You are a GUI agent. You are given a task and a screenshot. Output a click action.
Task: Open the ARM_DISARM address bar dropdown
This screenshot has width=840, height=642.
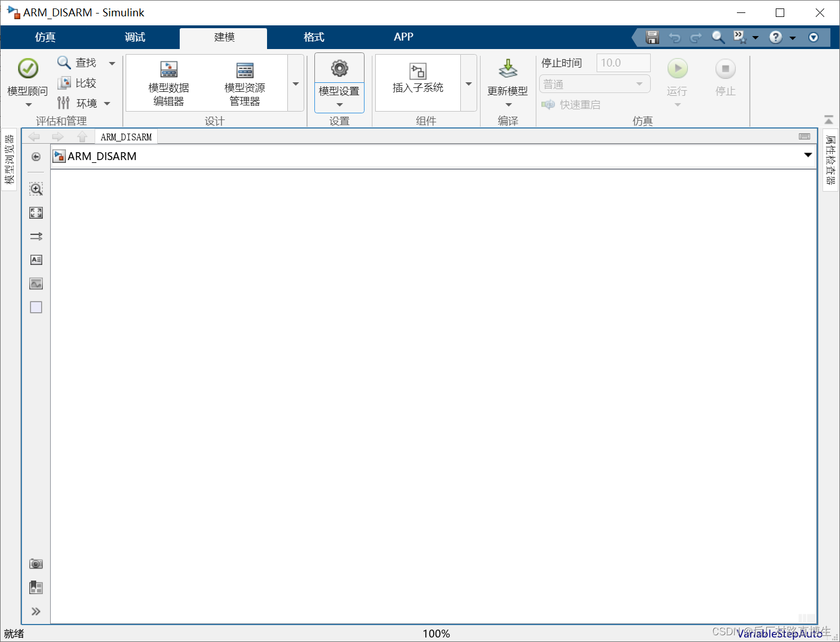808,155
